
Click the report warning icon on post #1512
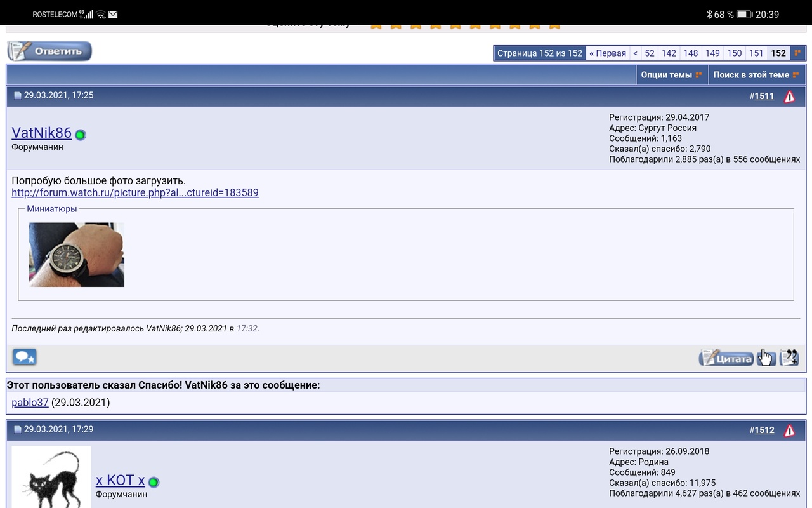pos(789,431)
